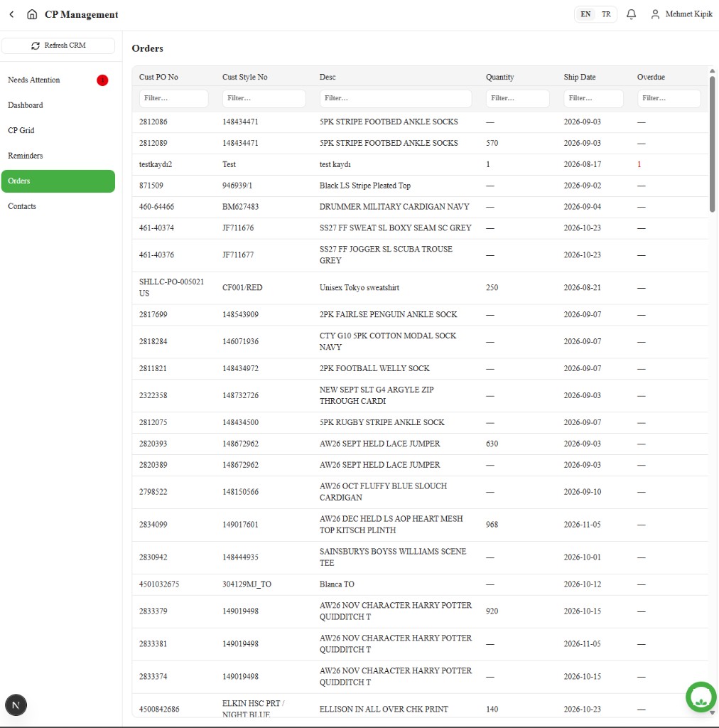Click the back arrow icon
The image size is (719, 728).
11,14
